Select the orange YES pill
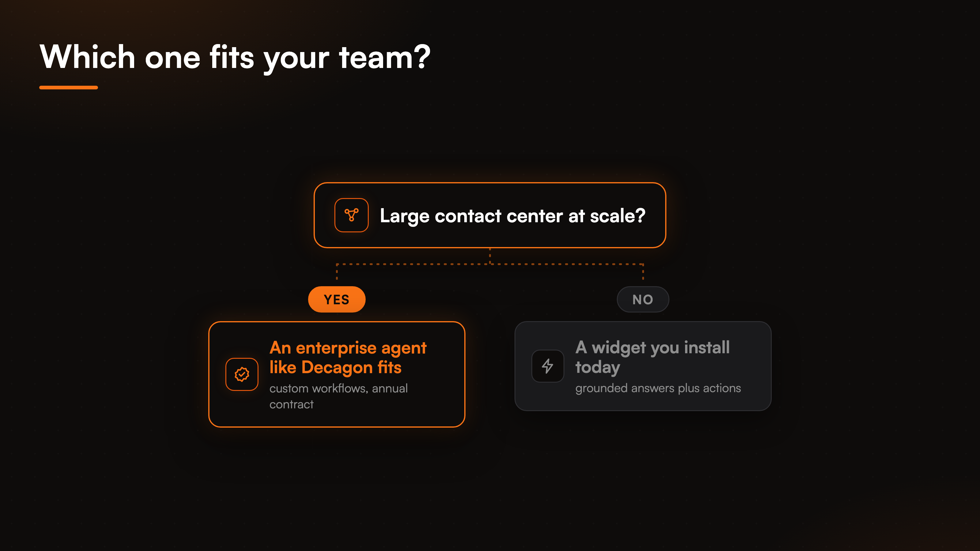Viewport: 980px width, 551px height. click(x=337, y=300)
